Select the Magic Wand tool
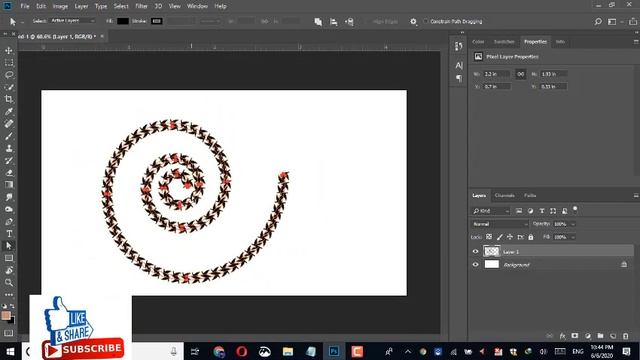Screen dimensions: 640x360 pos(9,87)
